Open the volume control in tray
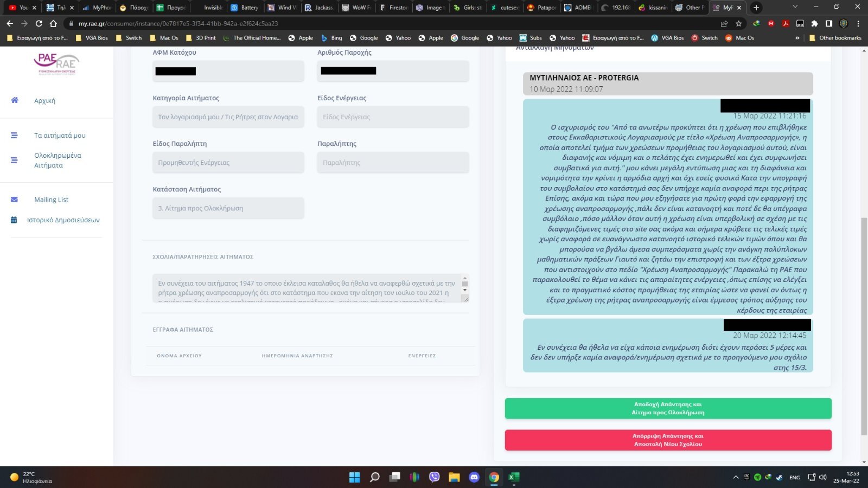The image size is (868, 488). [x=822, y=477]
